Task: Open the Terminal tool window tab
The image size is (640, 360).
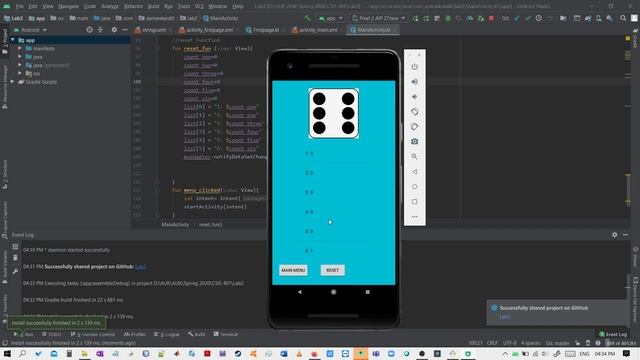Action: pos(226,334)
